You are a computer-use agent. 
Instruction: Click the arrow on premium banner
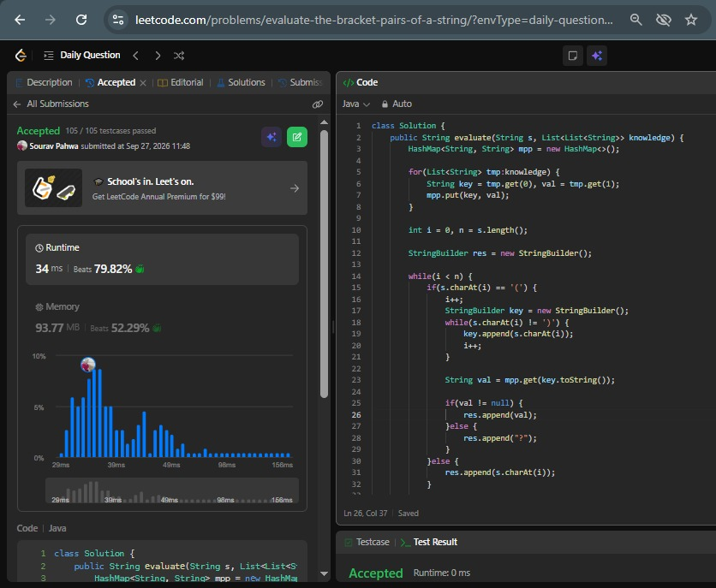(295, 188)
